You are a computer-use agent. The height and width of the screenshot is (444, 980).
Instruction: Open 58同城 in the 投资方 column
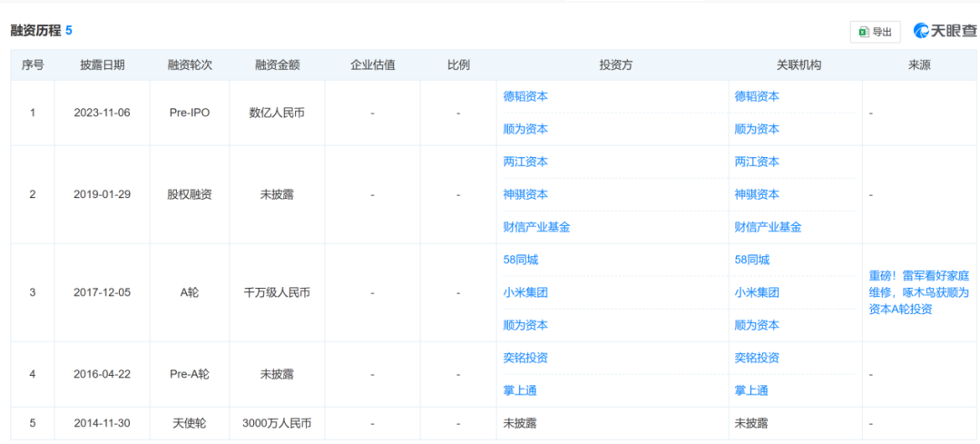coord(521,261)
